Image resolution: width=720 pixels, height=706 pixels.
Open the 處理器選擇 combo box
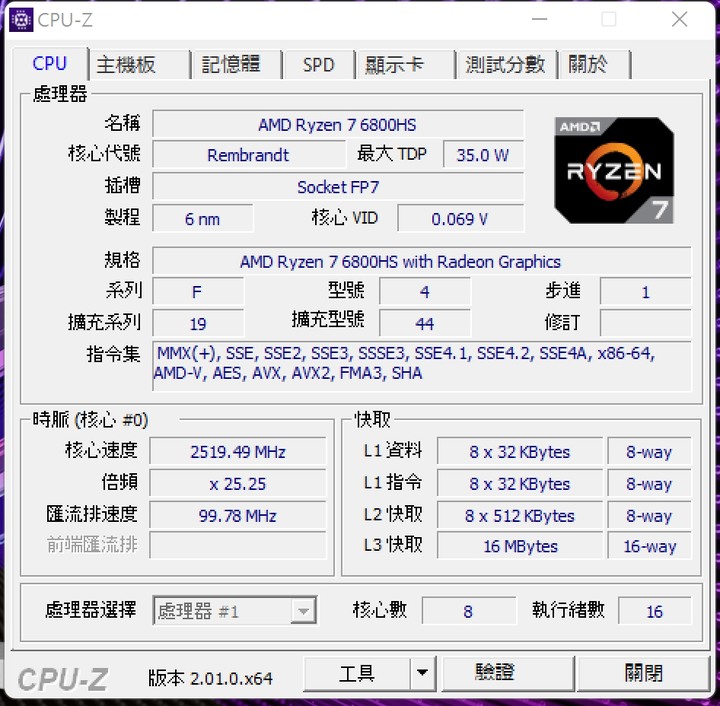tap(235, 611)
